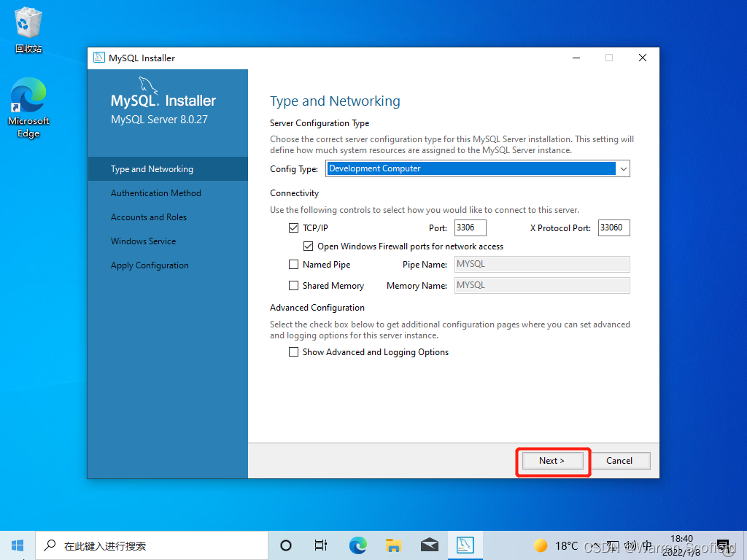Minimize the MySQL Installer window

pos(576,58)
